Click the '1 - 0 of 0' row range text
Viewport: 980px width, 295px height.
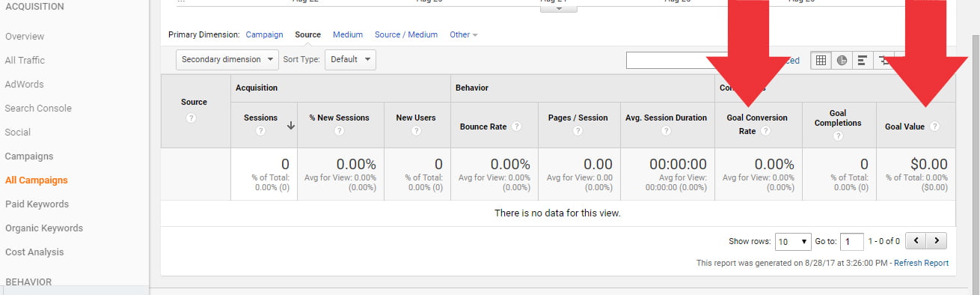pyautogui.click(x=883, y=241)
